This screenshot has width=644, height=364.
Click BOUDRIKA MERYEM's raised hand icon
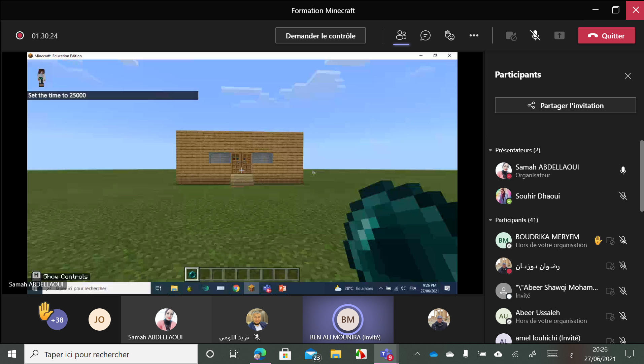click(x=598, y=240)
